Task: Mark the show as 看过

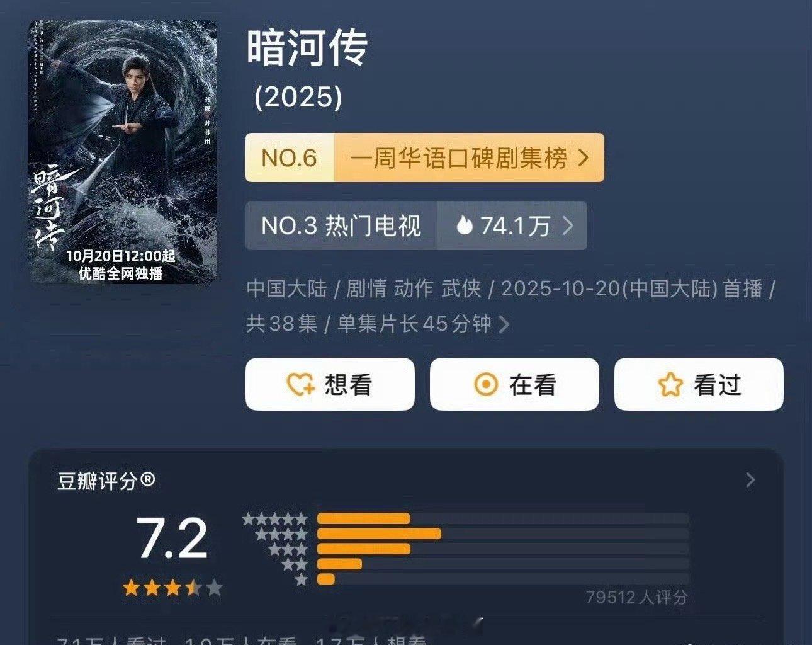Action: click(x=699, y=384)
